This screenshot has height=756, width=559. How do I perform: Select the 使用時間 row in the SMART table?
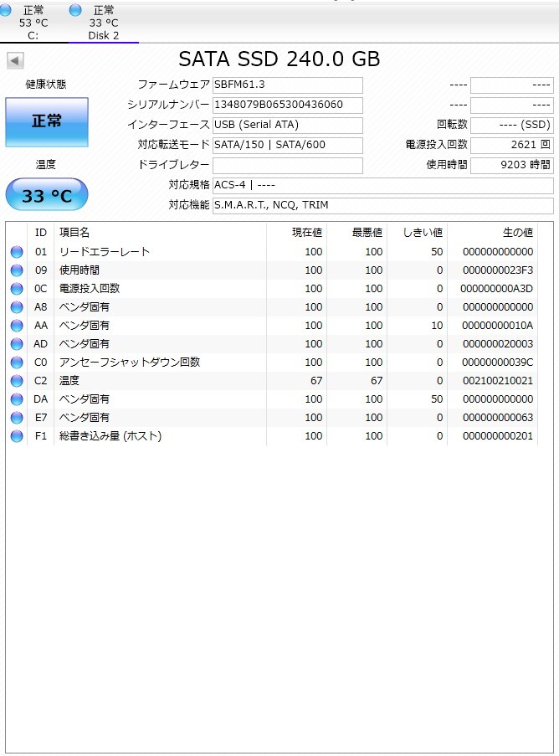(272, 270)
